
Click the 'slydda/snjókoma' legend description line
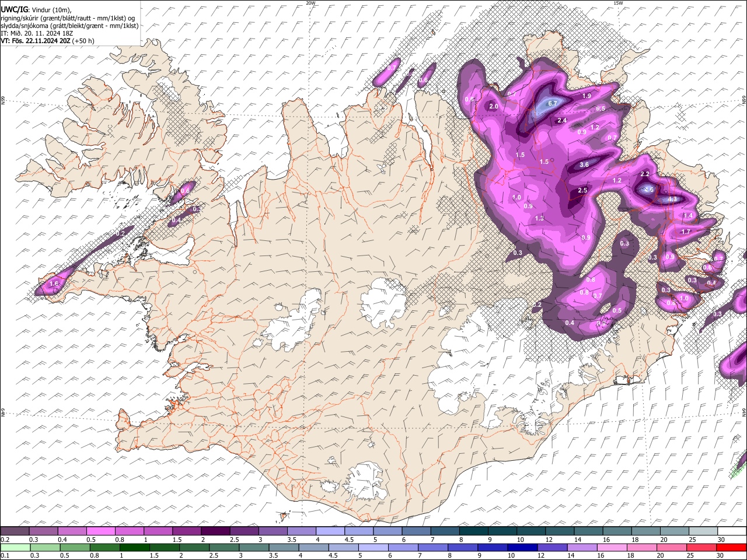pyautogui.click(x=69, y=26)
